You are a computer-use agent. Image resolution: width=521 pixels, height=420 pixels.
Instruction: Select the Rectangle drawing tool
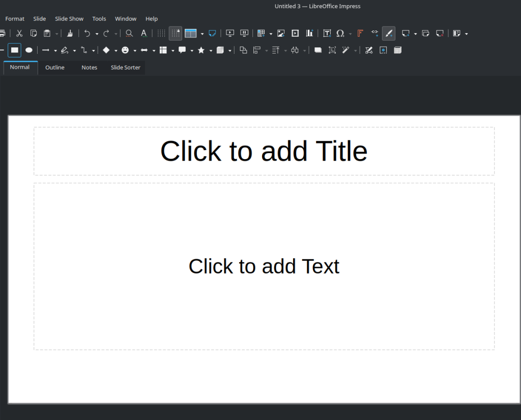(15, 50)
